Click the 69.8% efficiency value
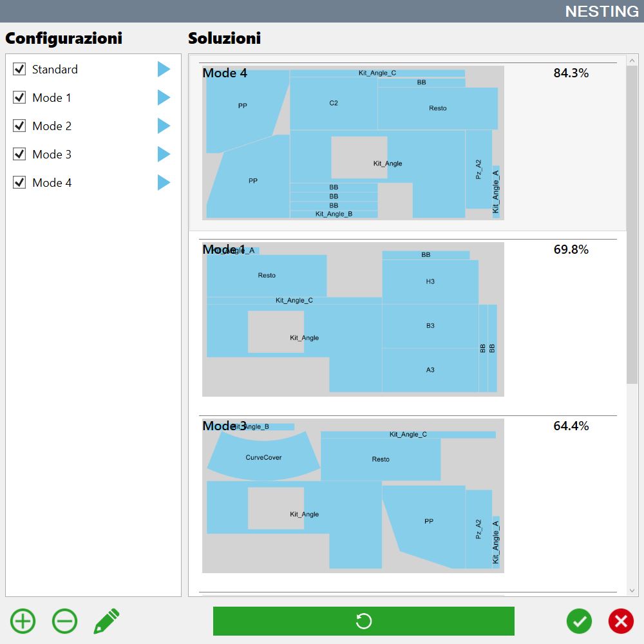This screenshot has width=644, height=644. click(x=571, y=249)
